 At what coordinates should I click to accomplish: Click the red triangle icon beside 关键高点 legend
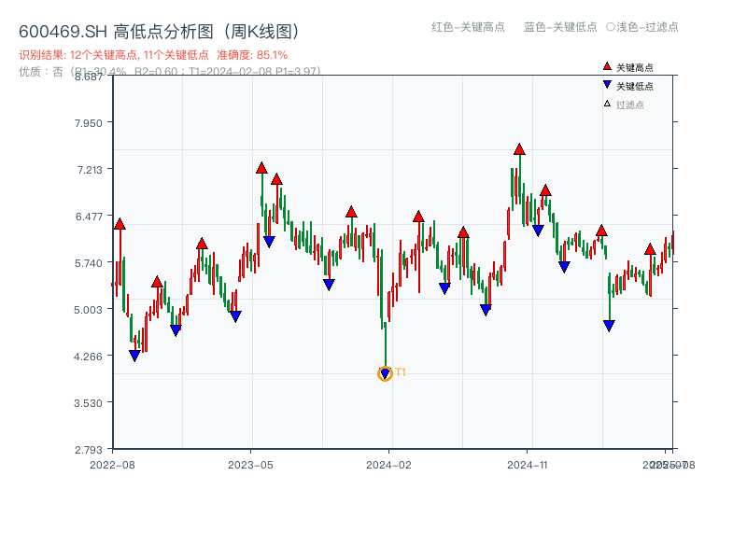point(607,66)
